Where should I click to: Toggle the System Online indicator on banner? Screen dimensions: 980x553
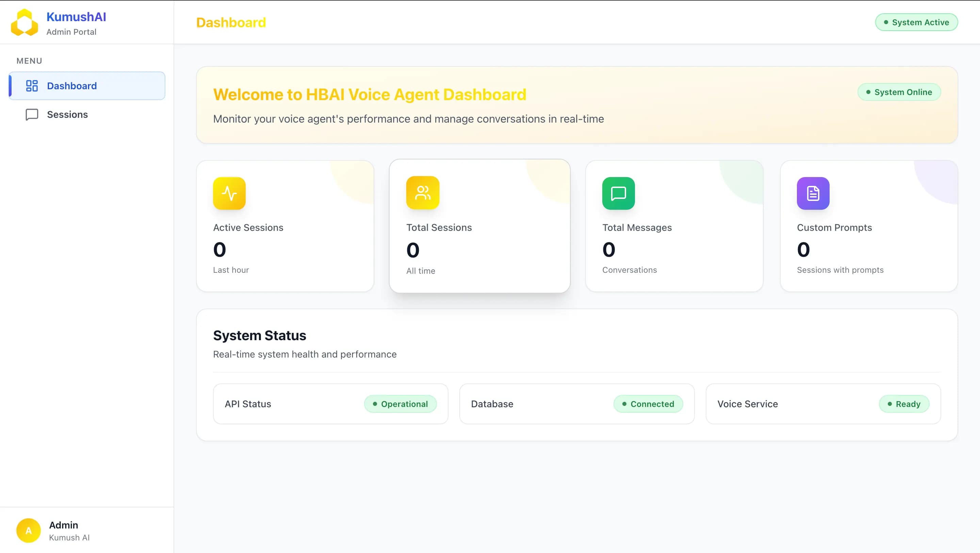click(x=899, y=92)
